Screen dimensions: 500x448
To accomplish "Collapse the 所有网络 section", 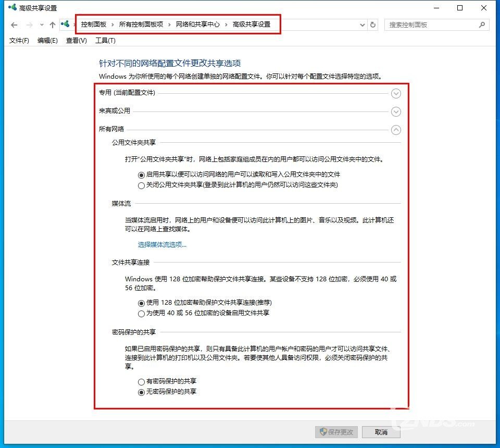I will click(396, 130).
